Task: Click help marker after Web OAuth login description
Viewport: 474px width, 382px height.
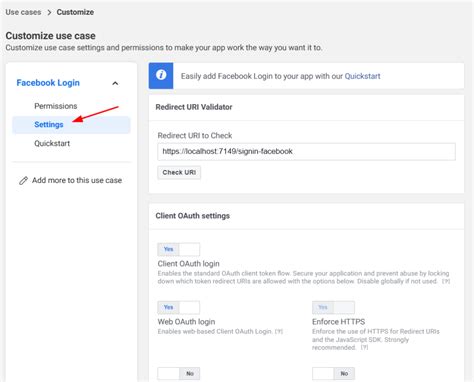Action: coord(279,332)
